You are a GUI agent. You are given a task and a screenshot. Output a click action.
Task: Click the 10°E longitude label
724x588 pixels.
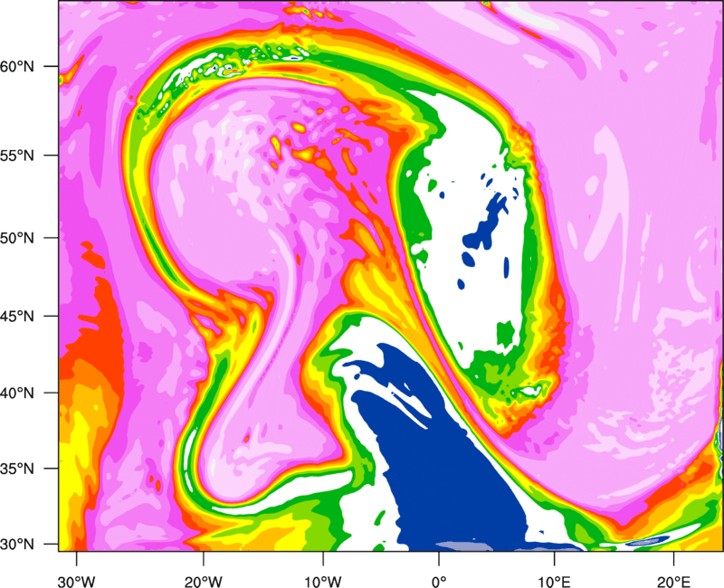click(x=554, y=582)
